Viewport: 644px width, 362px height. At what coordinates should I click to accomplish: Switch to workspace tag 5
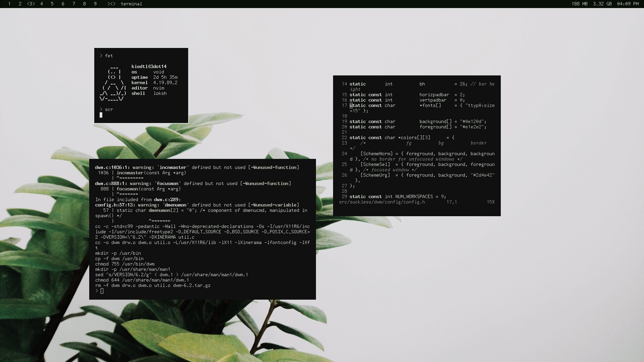click(x=52, y=4)
